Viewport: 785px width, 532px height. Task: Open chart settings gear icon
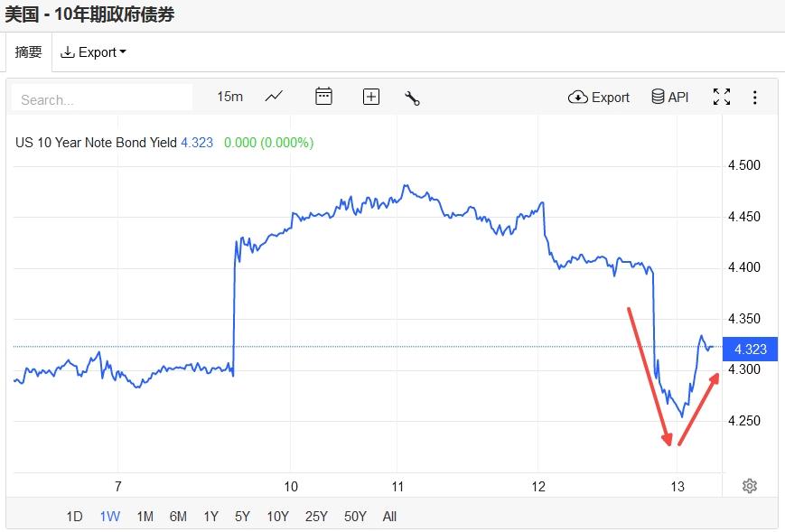pos(749,486)
